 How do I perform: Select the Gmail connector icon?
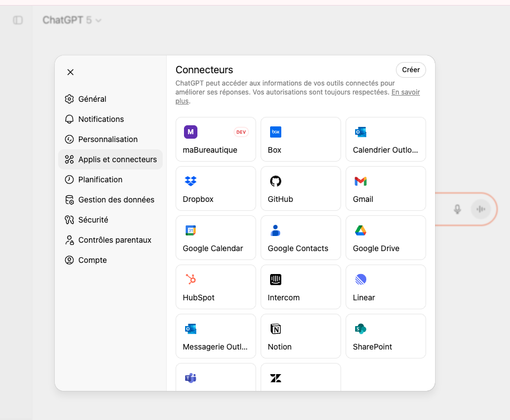click(361, 181)
